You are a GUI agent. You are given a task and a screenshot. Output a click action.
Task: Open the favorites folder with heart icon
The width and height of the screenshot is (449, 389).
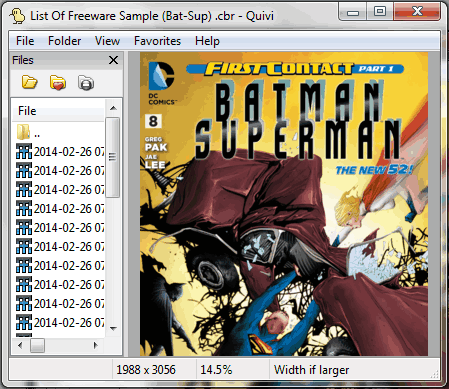58,83
